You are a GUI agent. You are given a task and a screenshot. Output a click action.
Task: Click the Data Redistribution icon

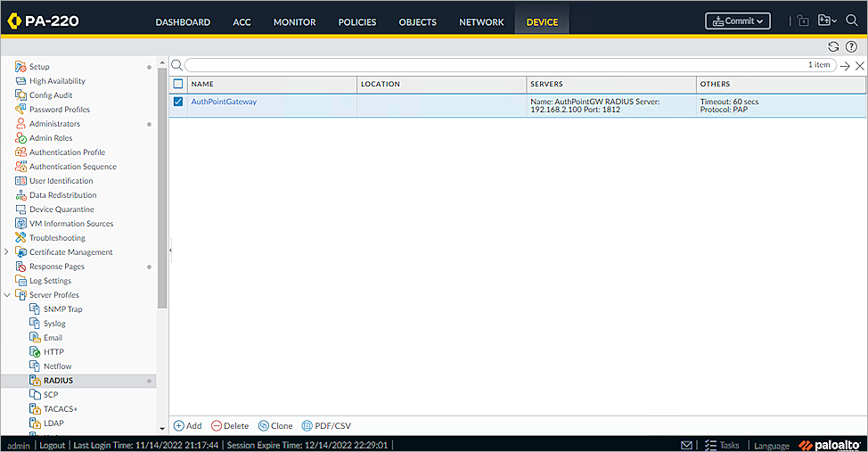click(20, 195)
